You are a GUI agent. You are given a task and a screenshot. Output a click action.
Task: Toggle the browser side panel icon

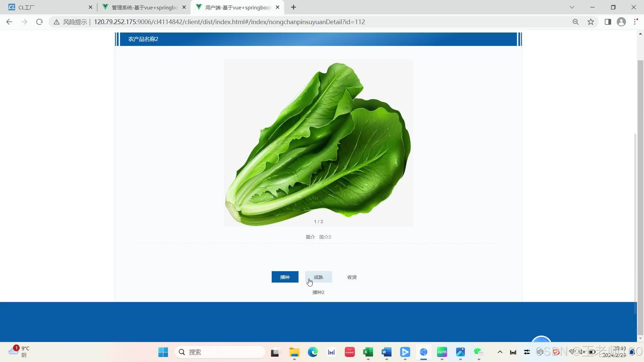608,22
